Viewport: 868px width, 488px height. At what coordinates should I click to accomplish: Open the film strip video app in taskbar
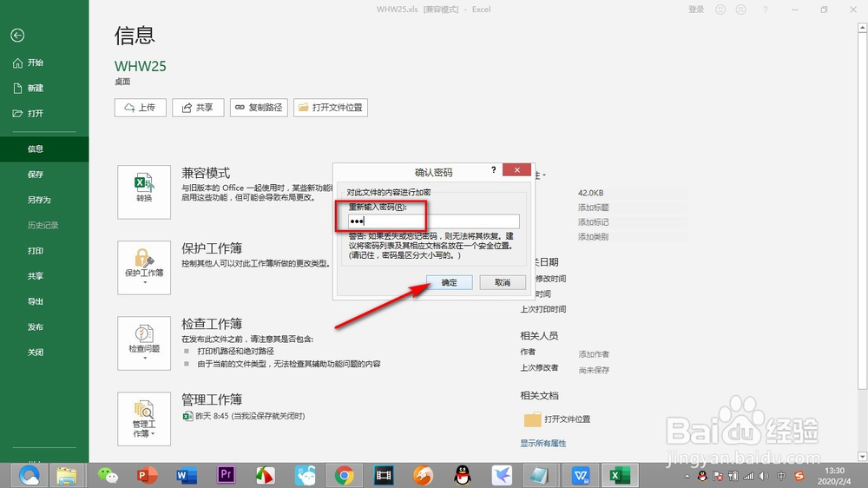coord(384,475)
